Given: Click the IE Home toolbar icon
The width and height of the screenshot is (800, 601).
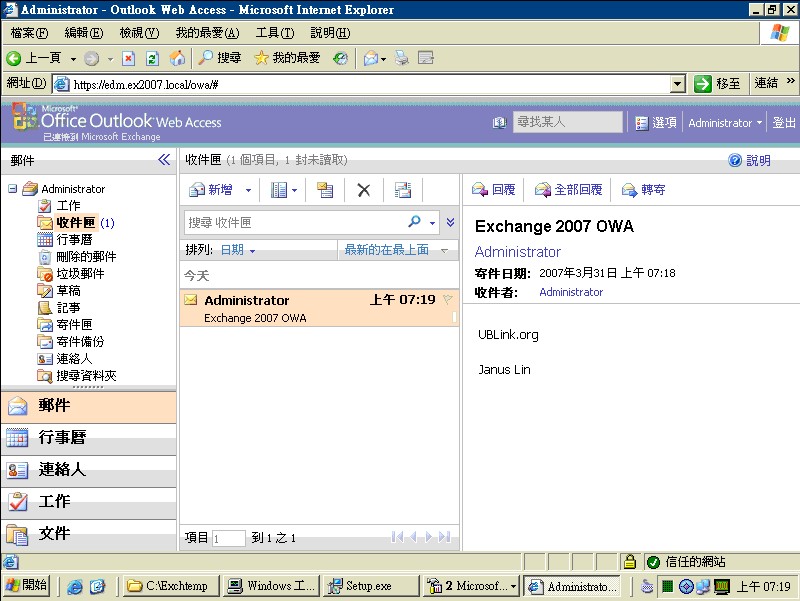Looking at the screenshot, I should pos(177,58).
